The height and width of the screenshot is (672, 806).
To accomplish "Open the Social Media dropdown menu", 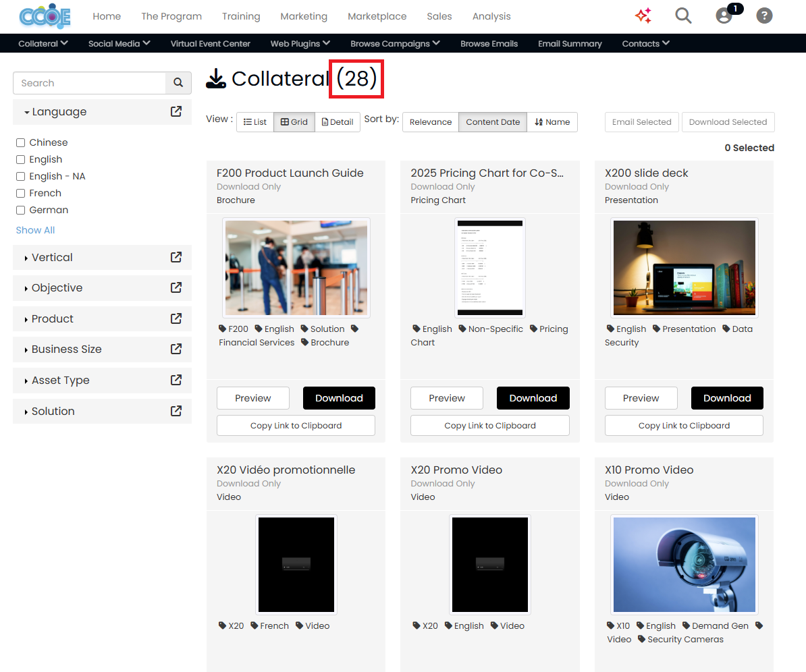I will click(119, 44).
